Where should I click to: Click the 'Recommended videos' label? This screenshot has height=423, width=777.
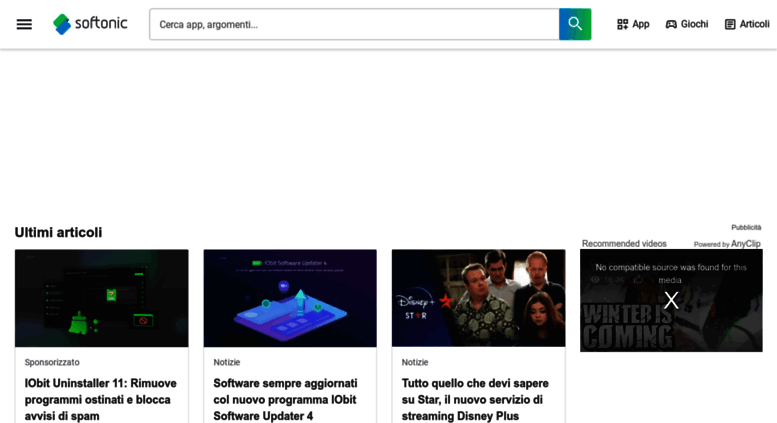click(x=624, y=244)
